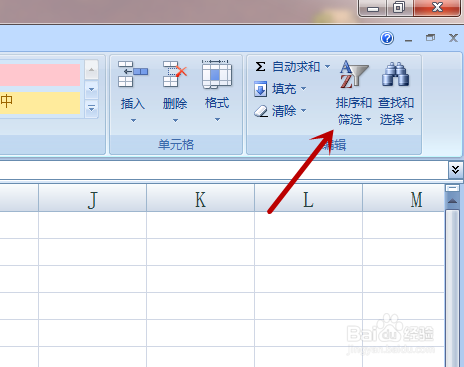The height and width of the screenshot is (367, 464).
Task: Click the Clear (清除) eraser icon
Action: tap(261, 111)
